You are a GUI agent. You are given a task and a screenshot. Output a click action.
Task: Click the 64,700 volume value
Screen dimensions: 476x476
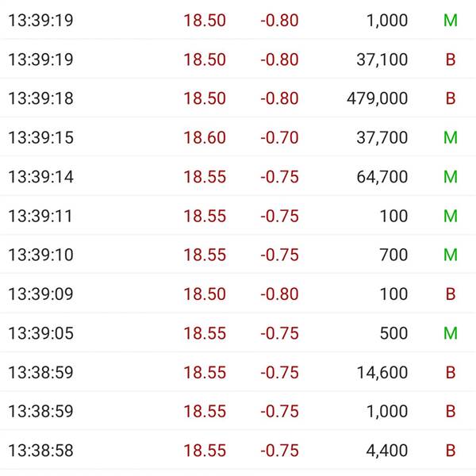[x=382, y=177]
